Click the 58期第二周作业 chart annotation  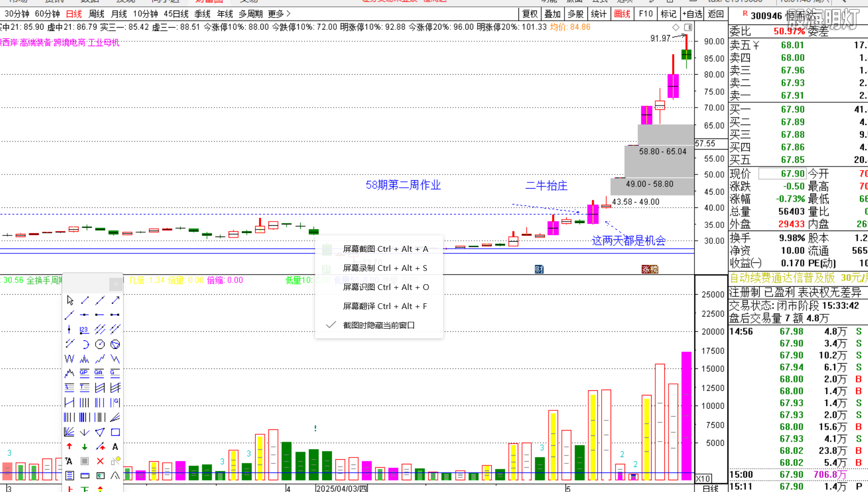403,185
